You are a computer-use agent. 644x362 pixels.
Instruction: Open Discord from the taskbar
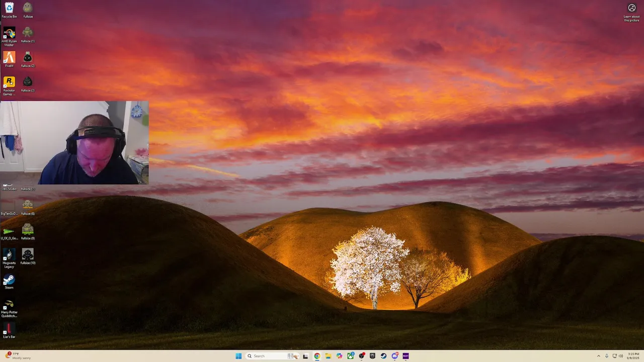click(395, 356)
